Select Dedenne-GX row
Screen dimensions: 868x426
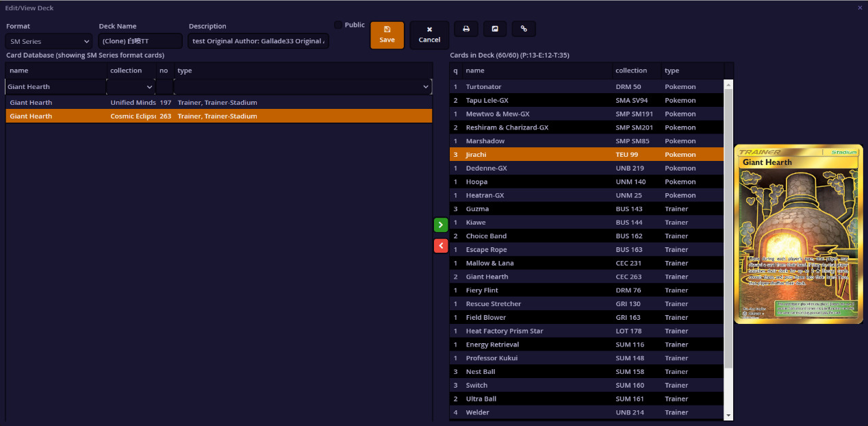pos(587,168)
